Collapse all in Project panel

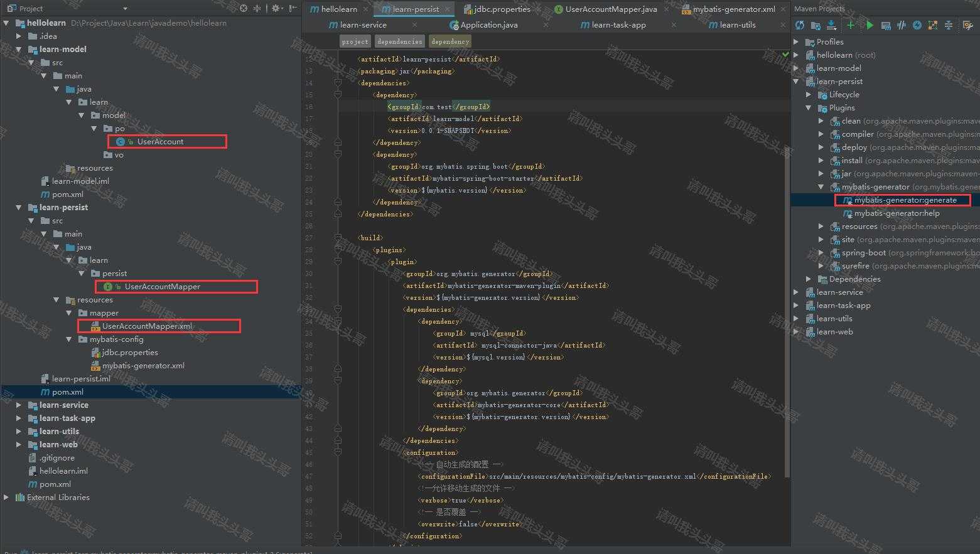(x=257, y=8)
